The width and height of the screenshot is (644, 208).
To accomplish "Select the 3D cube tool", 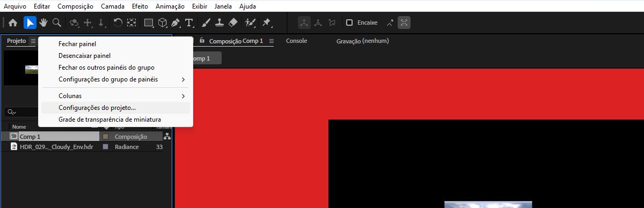I will coord(163,23).
